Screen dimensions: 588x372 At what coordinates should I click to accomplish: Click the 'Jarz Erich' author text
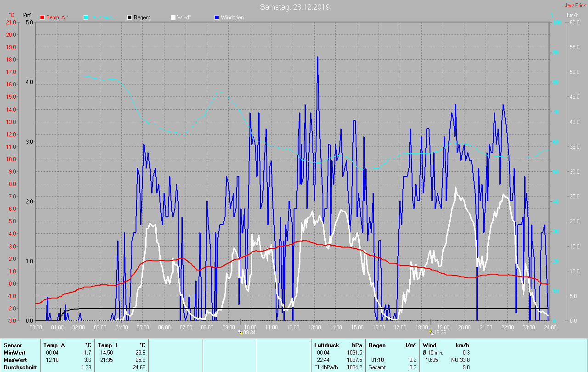click(x=575, y=6)
